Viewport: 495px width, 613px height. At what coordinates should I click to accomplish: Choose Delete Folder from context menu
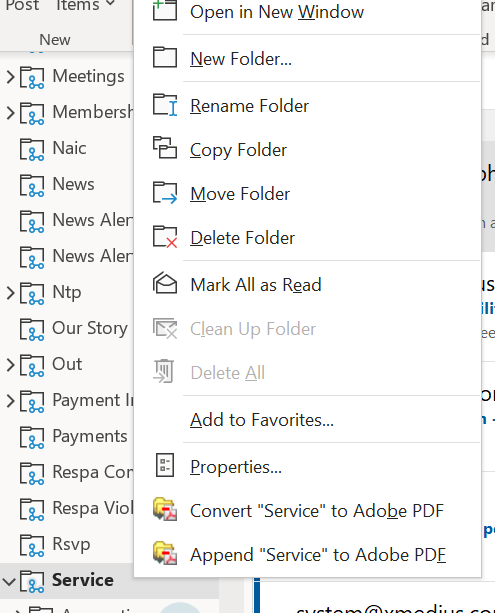(242, 238)
